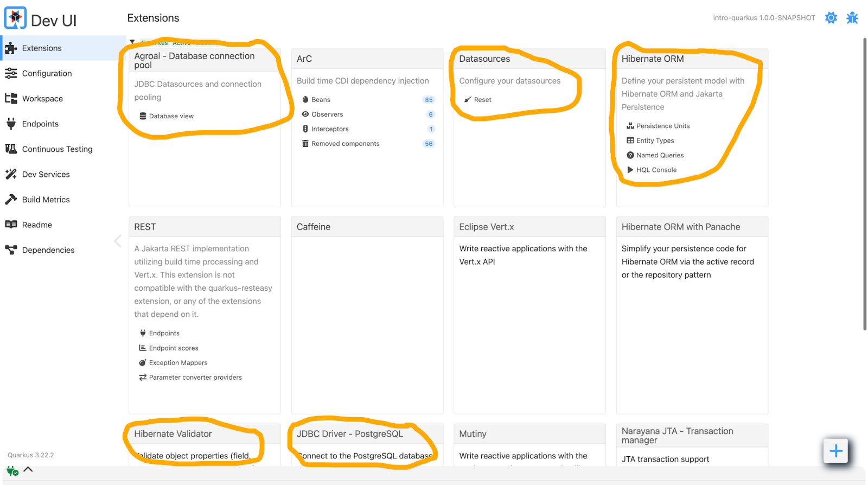This screenshot has width=868, height=485.
Task: Click the Continuous Testing flask icon
Action: click(x=11, y=149)
